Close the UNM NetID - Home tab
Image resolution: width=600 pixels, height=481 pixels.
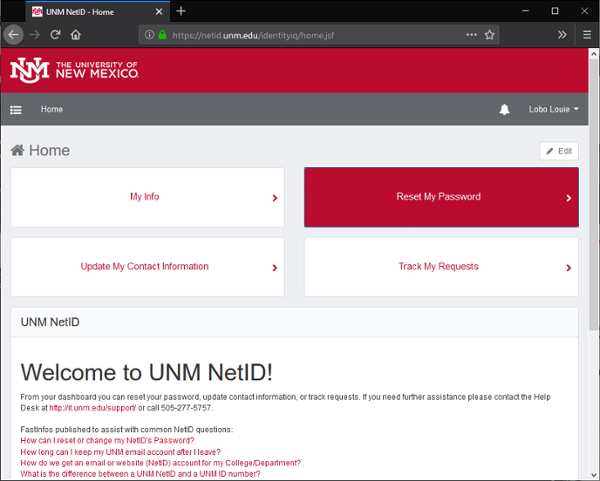(x=159, y=12)
